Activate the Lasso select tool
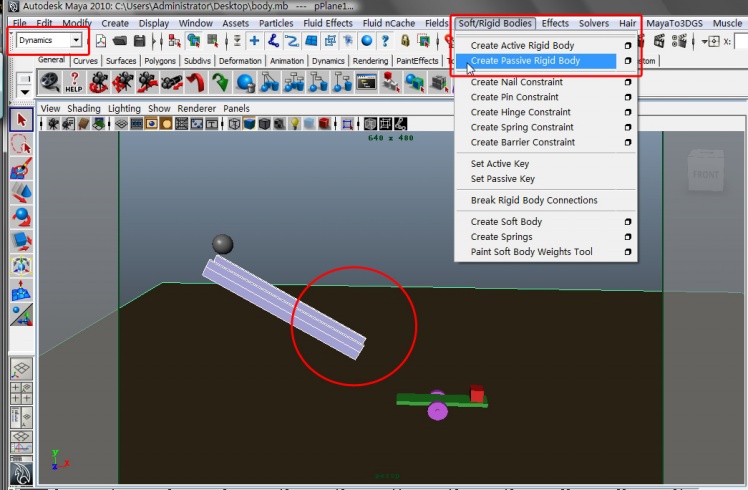The image size is (748, 490). 21,144
